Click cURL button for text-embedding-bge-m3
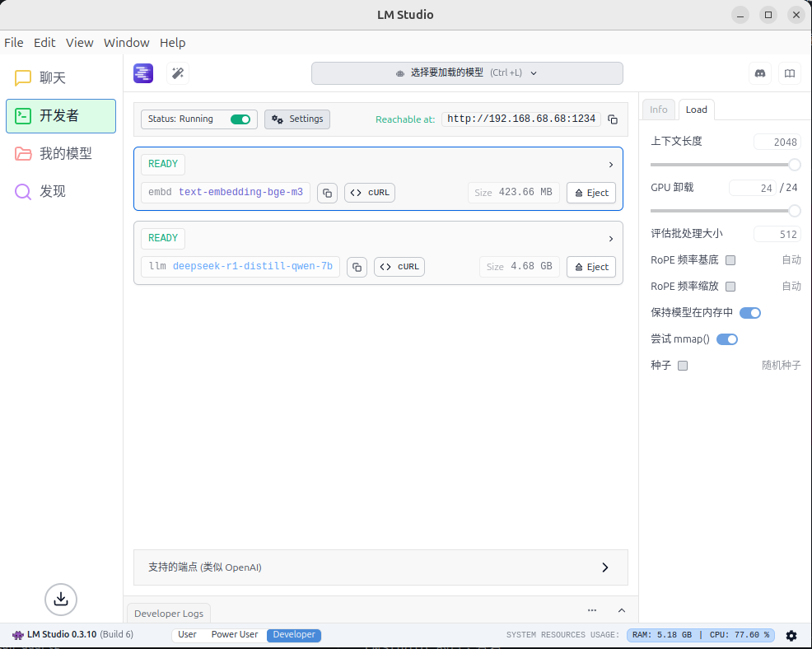This screenshot has width=812, height=649. tap(370, 193)
